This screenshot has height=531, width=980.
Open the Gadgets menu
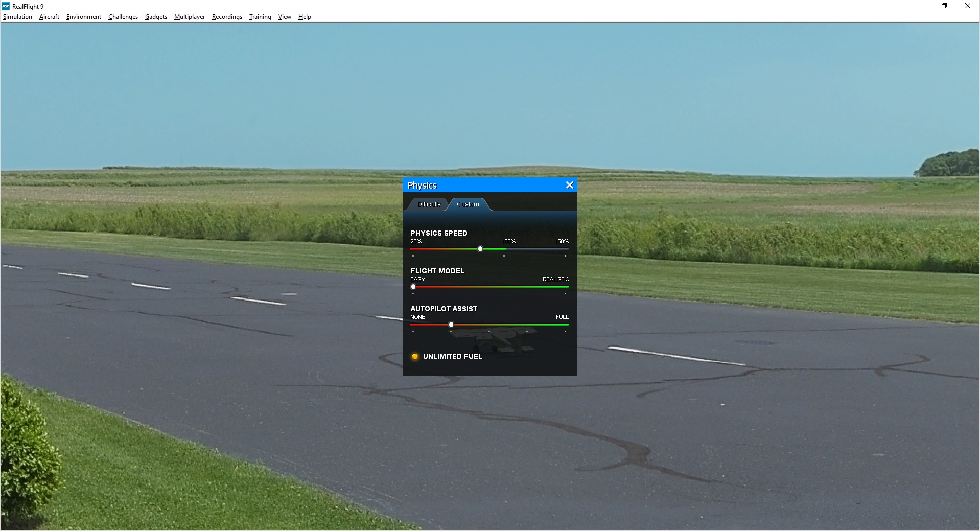pos(156,17)
